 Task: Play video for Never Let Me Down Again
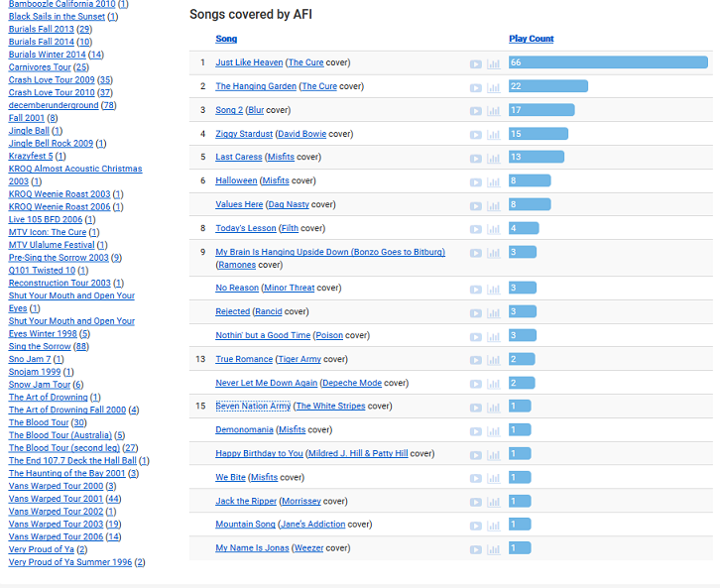(476, 384)
